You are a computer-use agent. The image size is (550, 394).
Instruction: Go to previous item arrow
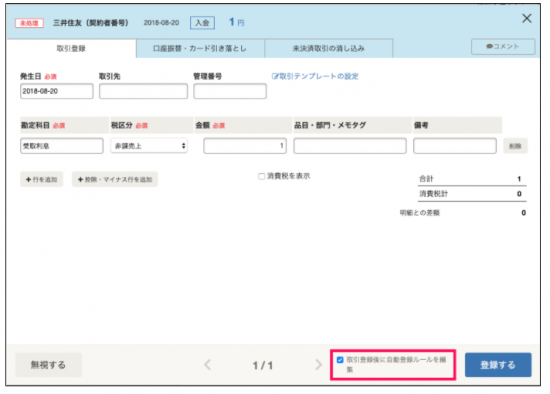click(x=208, y=365)
